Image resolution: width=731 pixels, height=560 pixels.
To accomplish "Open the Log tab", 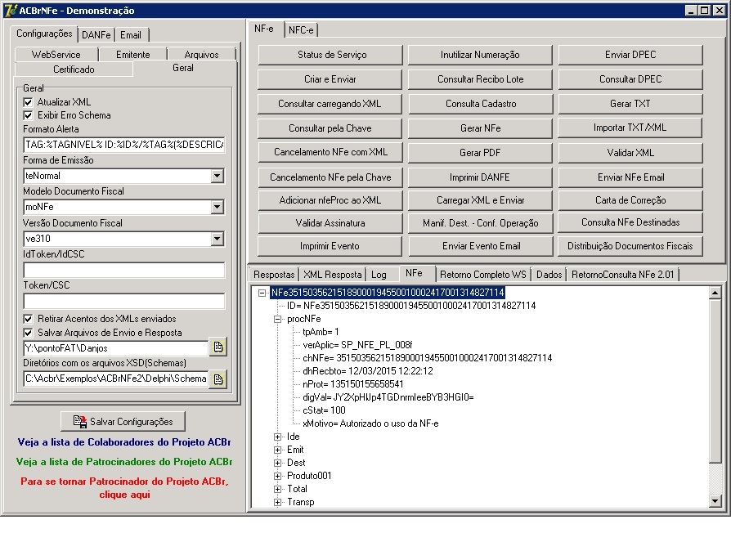I will click(379, 275).
